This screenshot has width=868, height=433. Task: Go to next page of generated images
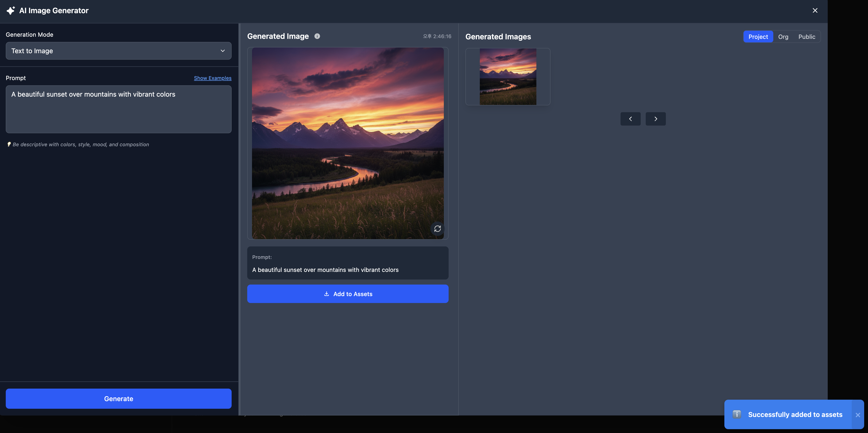[655, 119]
